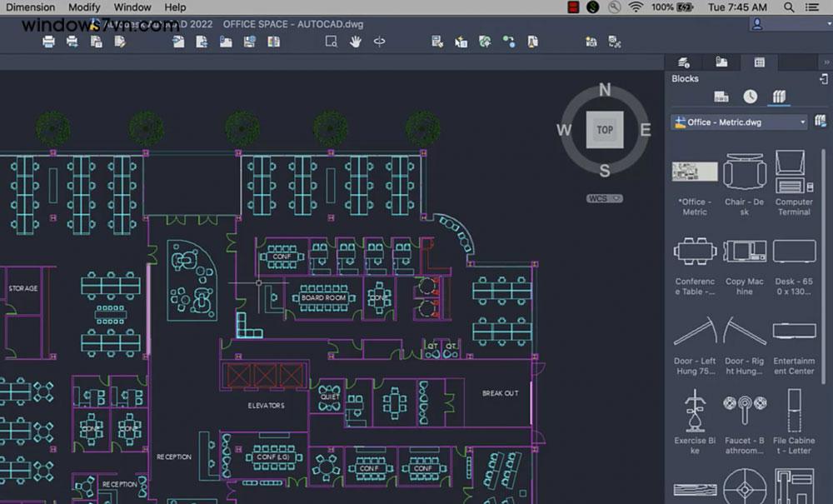Show Libraries blocks tab
The width and height of the screenshot is (833, 504).
click(x=779, y=96)
